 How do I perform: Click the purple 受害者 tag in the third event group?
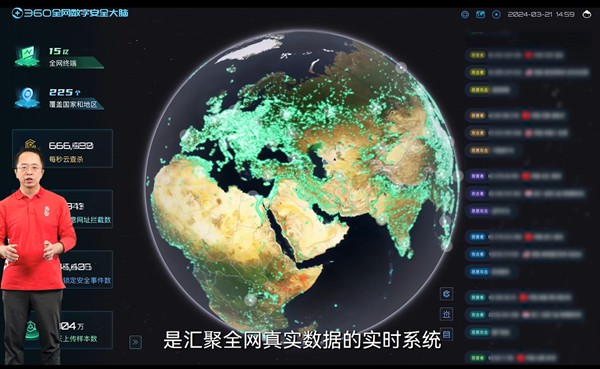coord(477,176)
